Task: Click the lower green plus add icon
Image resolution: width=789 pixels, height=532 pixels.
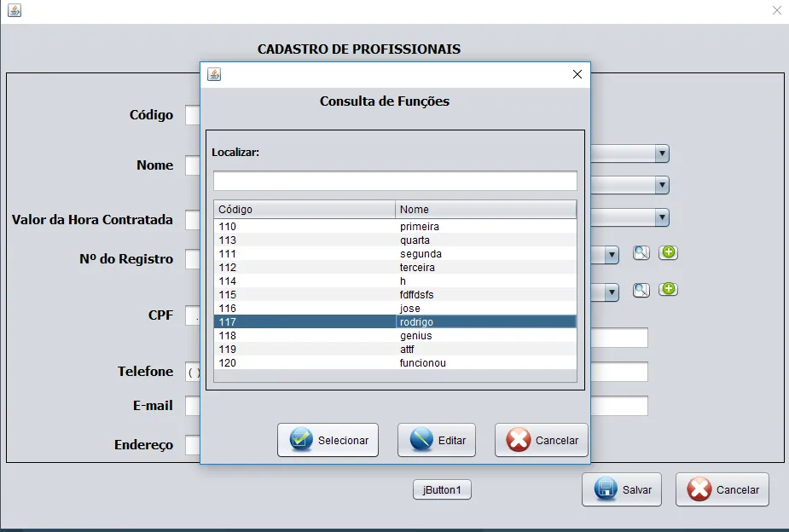Action: 668,289
